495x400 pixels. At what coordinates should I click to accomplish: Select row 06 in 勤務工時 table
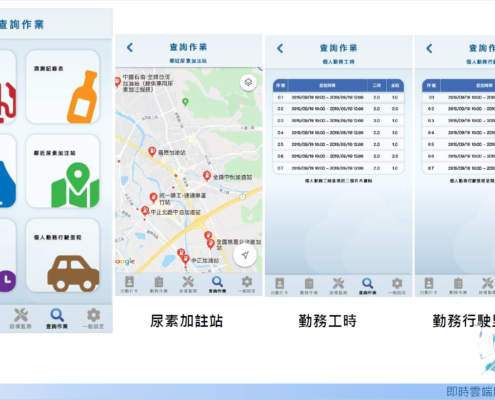tap(338, 156)
